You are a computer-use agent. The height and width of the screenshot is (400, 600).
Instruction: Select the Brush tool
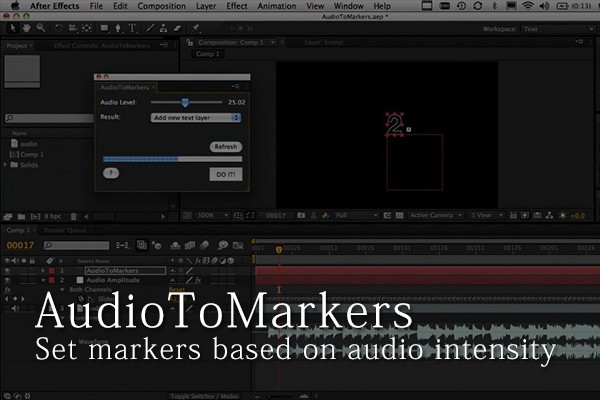pos(150,28)
